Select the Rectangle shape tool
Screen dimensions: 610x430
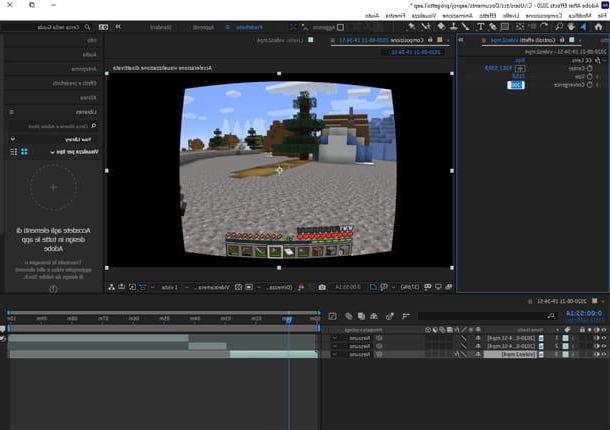click(505, 27)
